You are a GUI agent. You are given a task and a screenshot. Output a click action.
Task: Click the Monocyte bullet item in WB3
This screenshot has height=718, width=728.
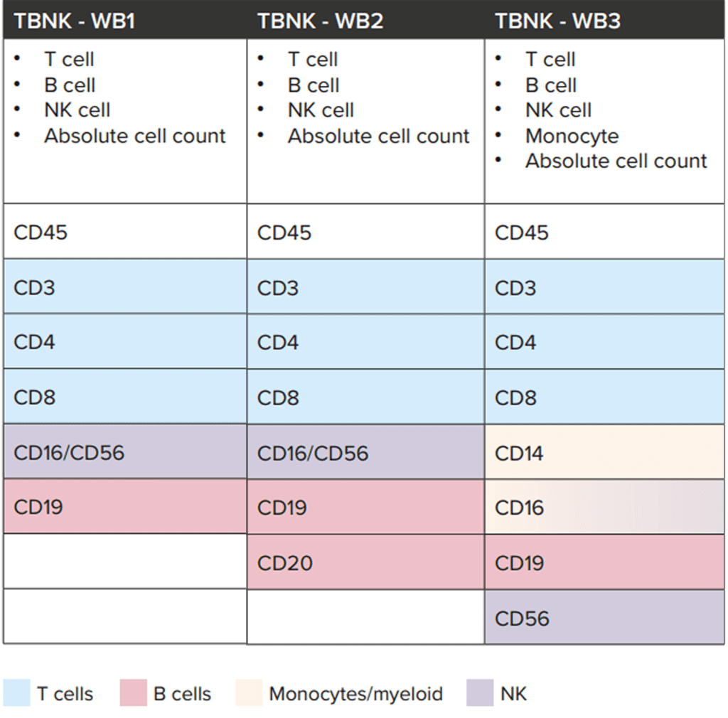[x=572, y=136]
